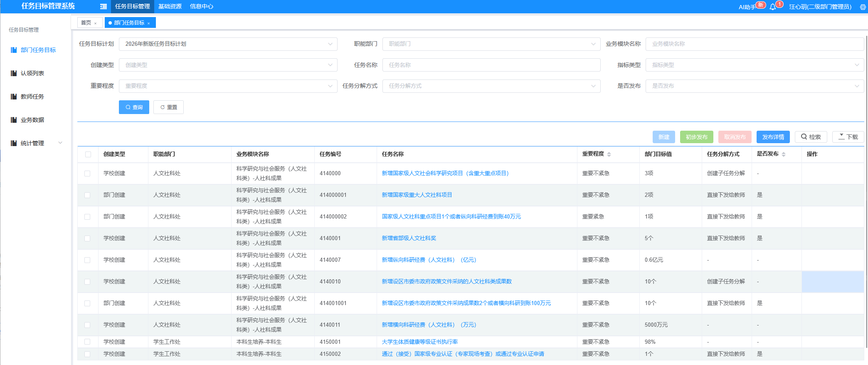Select the 部门任务目标 page tab
The image size is (868, 365).
[x=129, y=23]
